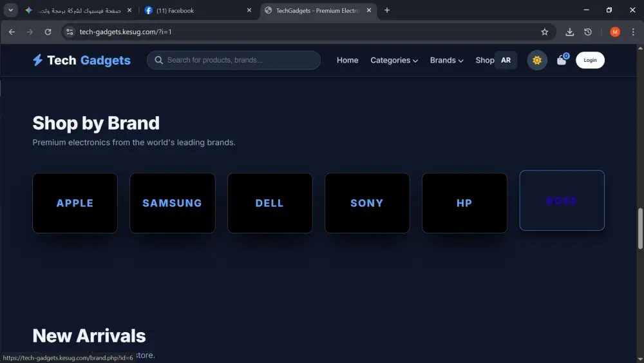Screen dimensions: 644x363
Task: Click the Tech Gadgets lightning bolt logo
Action: (37, 60)
